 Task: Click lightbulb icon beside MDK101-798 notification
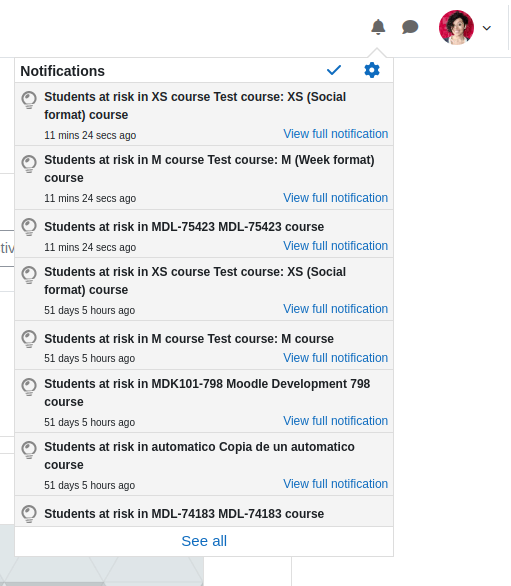(29, 387)
